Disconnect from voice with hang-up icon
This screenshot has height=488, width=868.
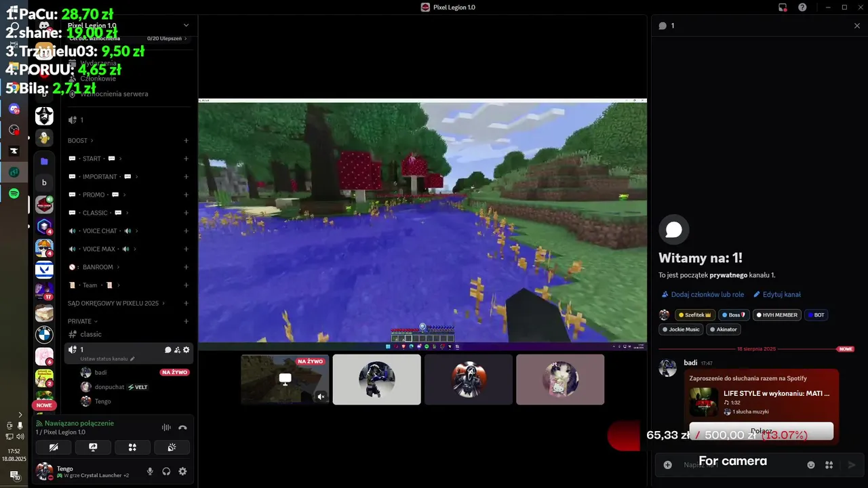[x=182, y=428]
